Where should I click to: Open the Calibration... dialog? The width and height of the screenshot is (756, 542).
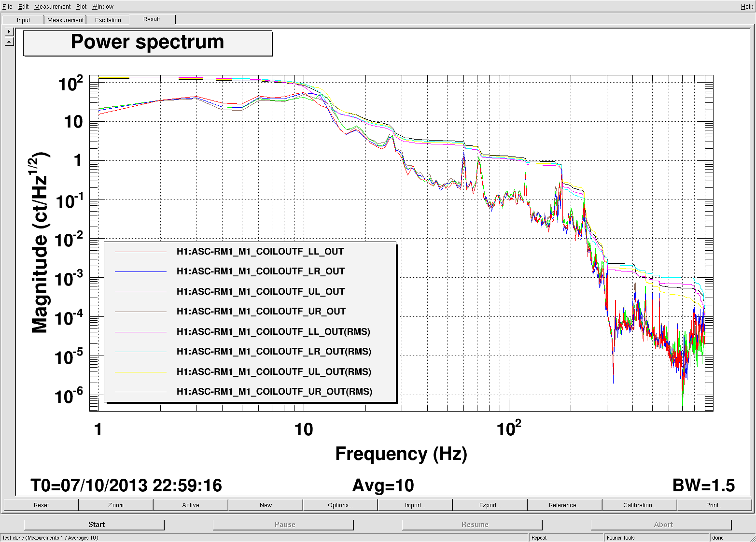pyautogui.click(x=639, y=505)
